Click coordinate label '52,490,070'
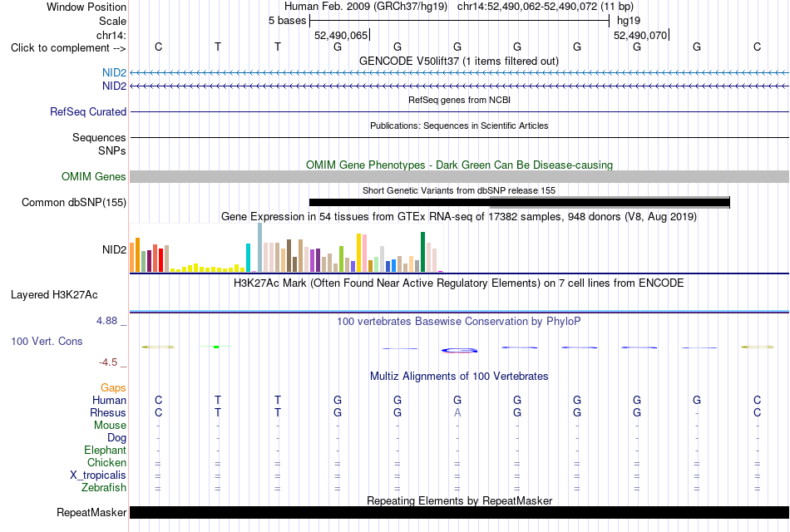 click(640, 35)
